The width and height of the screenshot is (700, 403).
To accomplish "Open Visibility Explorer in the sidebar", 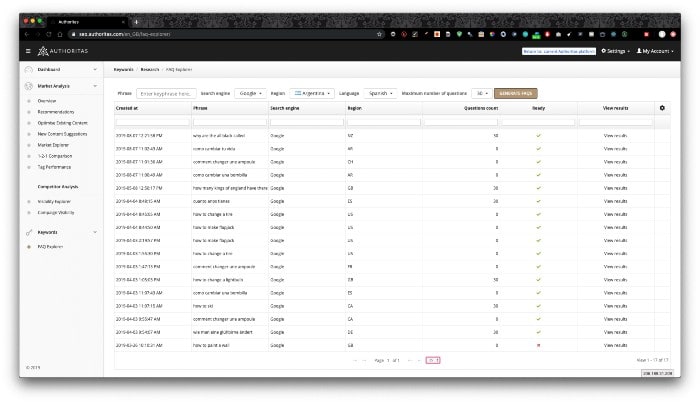I will coord(54,202).
